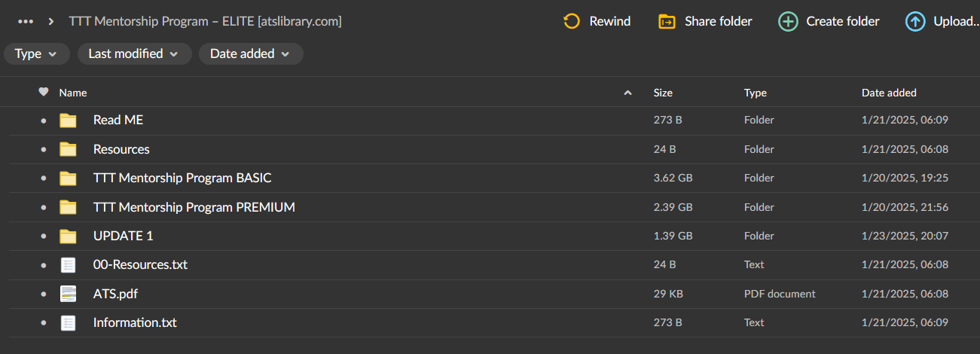Viewport: 980px width, 354px height.
Task: Toggle favorite dot beside Resources folder
Action: tap(44, 149)
